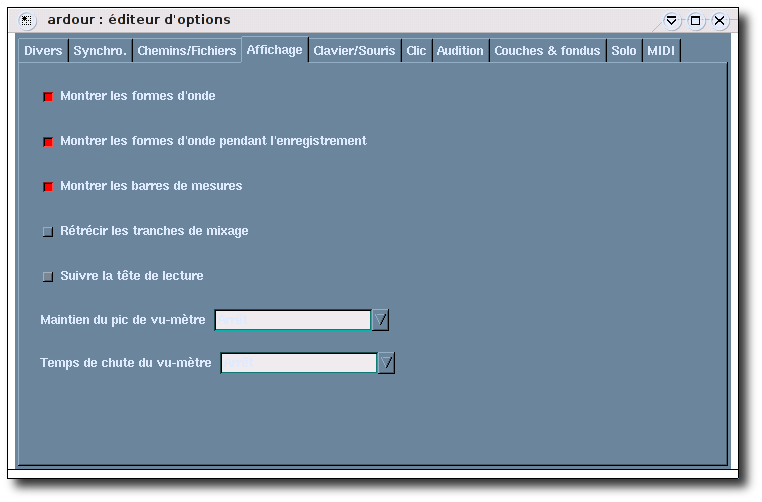Select the Solo tab
The height and width of the screenshot is (502, 762).
624,51
